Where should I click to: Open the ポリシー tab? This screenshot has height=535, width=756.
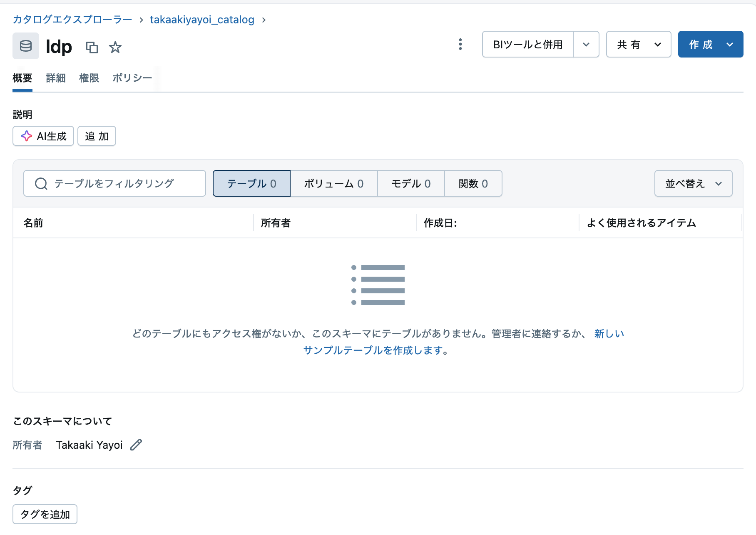pyautogui.click(x=132, y=78)
